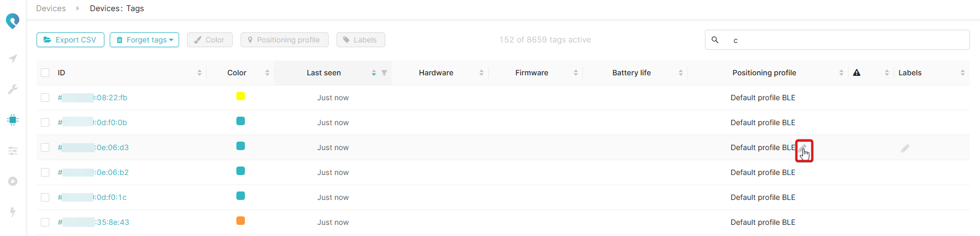The width and height of the screenshot is (980, 236).
Task: Select the checkbox for tag 08:22:fb
Action: tap(45, 98)
